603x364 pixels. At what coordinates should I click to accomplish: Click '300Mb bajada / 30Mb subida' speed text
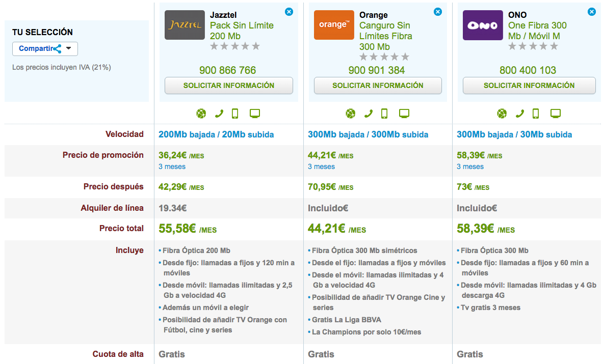[514, 135]
